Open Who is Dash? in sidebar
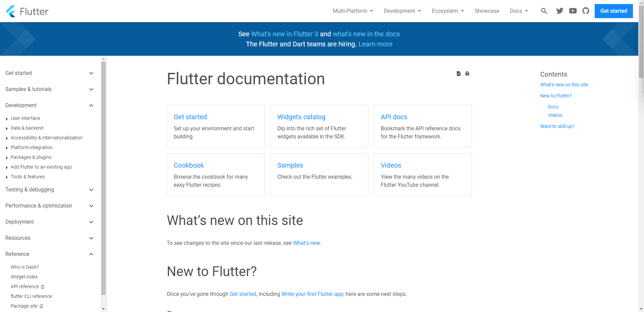Image resolution: width=644 pixels, height=312 pixels. point(25,267)
